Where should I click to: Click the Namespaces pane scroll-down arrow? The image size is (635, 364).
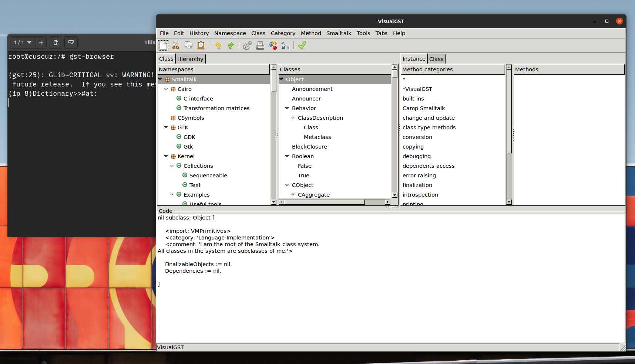click(x=273, y=202)
